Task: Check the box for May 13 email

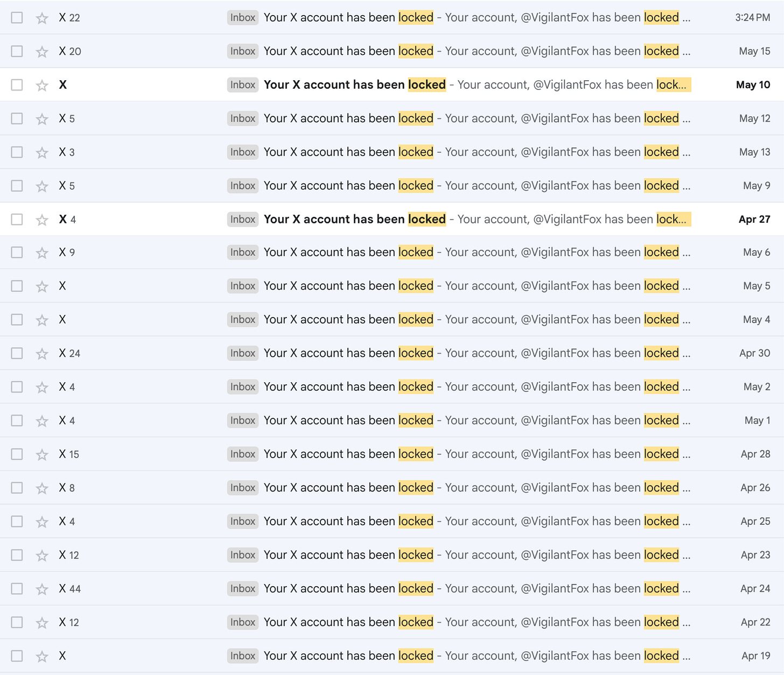Action: pos(17,152)
